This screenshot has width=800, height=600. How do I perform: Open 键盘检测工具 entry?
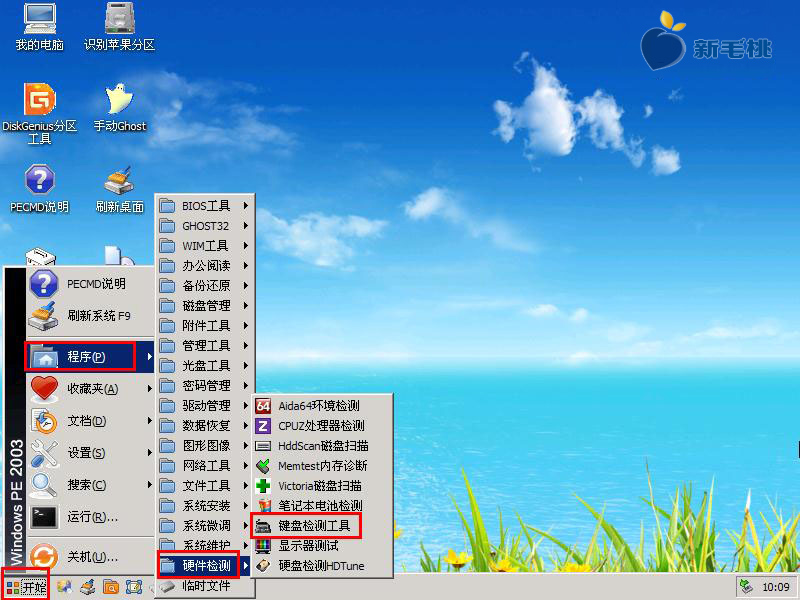(322, 526)
